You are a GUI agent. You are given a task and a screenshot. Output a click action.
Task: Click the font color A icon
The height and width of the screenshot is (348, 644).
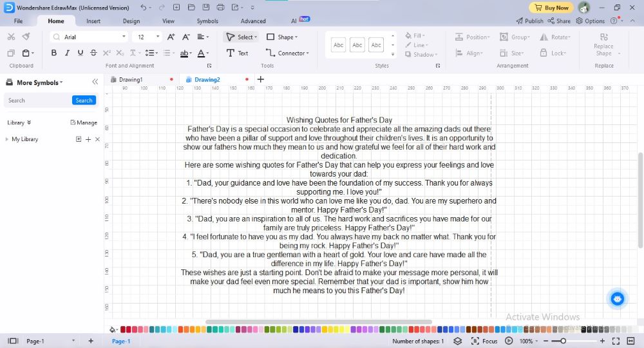click(202, 53)
